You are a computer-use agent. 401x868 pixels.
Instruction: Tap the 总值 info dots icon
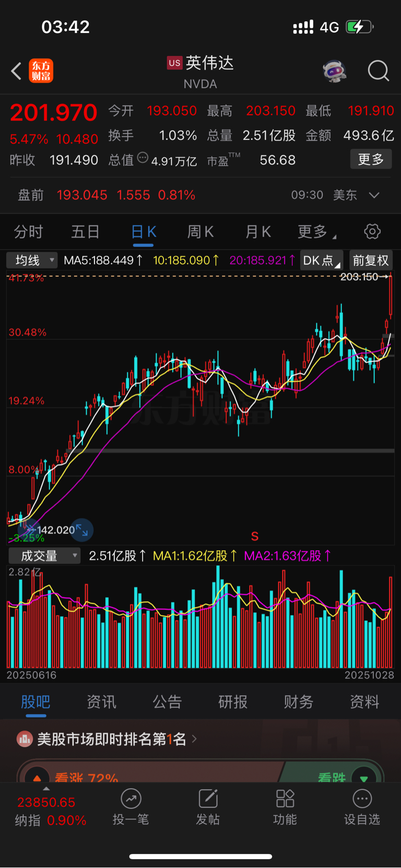coord(143,158)
